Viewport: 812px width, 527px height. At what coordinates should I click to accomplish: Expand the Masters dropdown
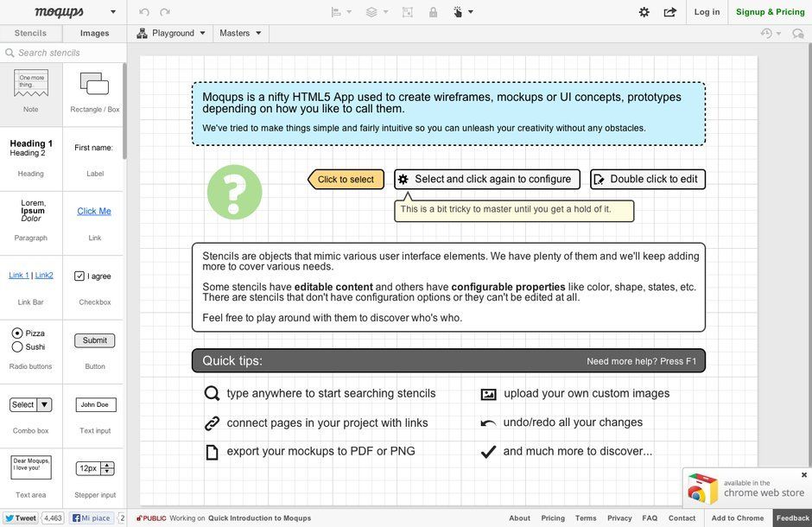click(258, 33)
